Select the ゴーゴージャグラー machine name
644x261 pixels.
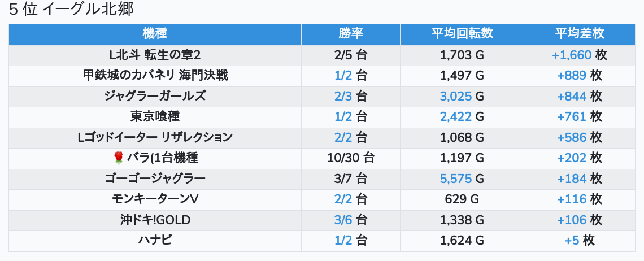click(155, 179)
